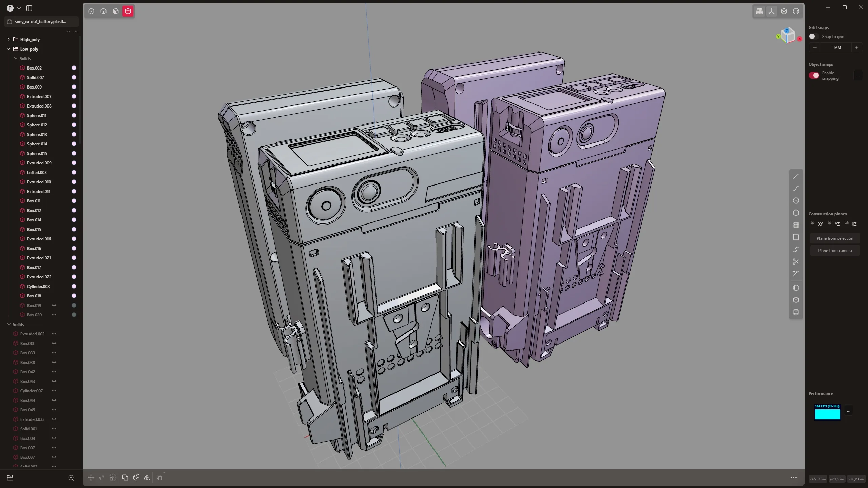
Task: Select the Cut curve tool
Action: click(x=796, y=274)
